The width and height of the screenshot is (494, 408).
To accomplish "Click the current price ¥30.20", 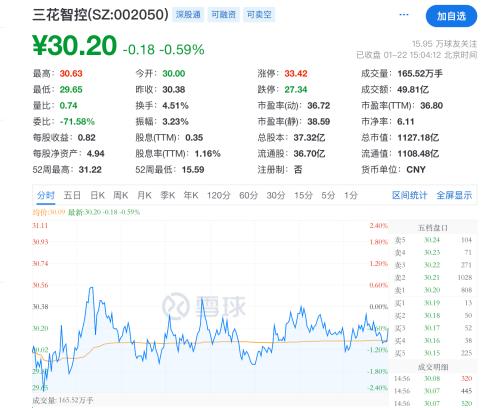I will coord(74,45).
